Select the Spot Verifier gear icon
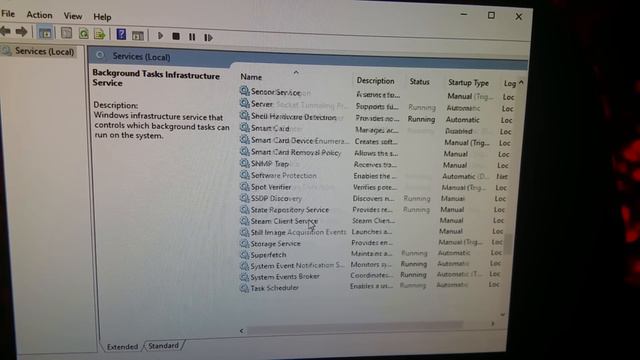Viewport: 640px width, 360px height. 244,187
